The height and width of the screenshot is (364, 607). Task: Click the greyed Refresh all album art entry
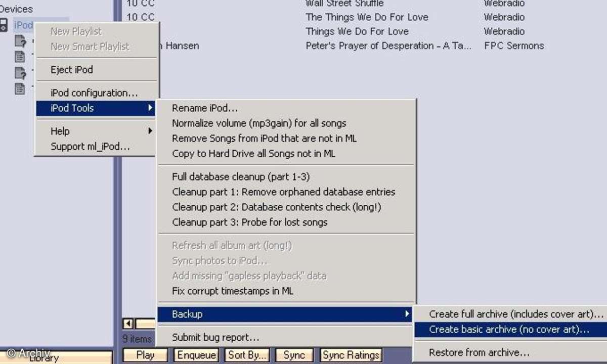[x=232, y=246]
